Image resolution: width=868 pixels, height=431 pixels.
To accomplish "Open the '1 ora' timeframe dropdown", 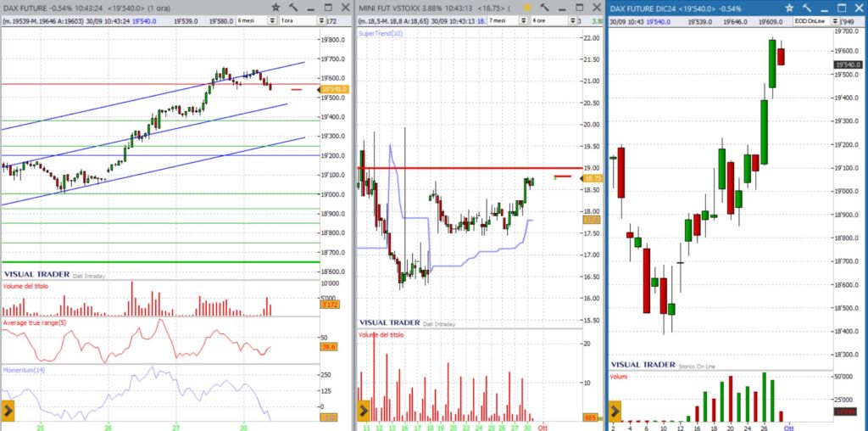I will (x=321, y=20).
